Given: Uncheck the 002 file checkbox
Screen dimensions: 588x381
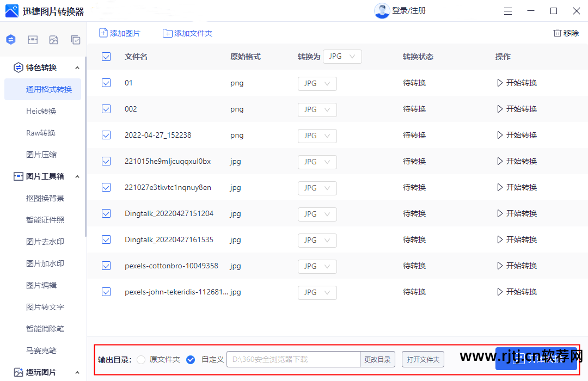Looking at the screenshot, I should pyautogui.click(x=106, y=109).
